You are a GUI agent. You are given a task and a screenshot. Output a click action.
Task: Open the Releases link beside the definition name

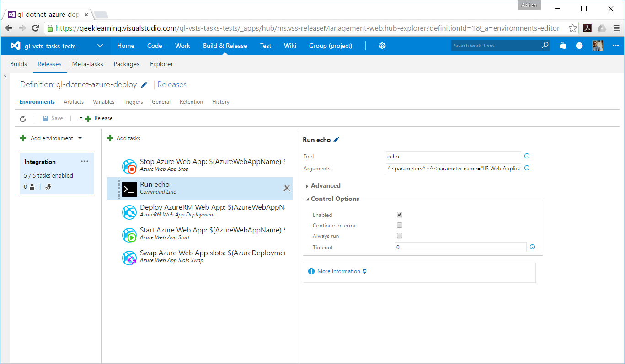172,84
